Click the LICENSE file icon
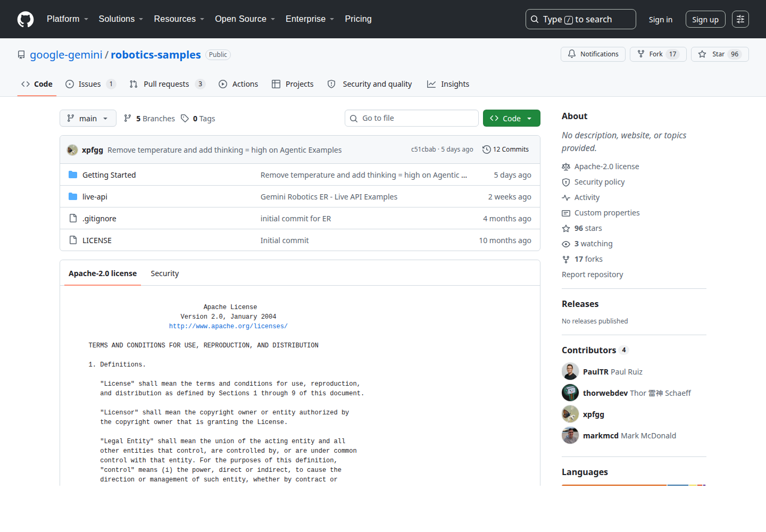 tap(73, 240)
